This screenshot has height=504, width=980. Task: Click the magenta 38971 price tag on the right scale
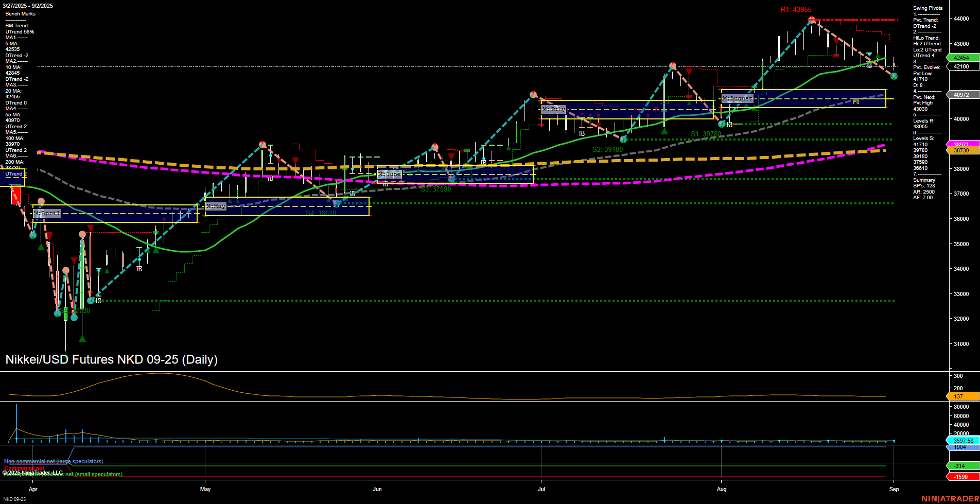960,144
